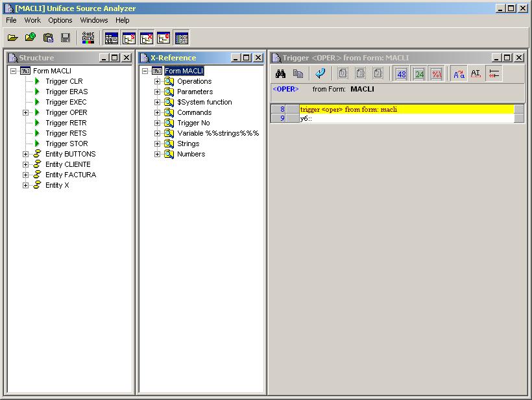Expand the Strings folder
Screen dimensions: 532x400
[157, 144]
